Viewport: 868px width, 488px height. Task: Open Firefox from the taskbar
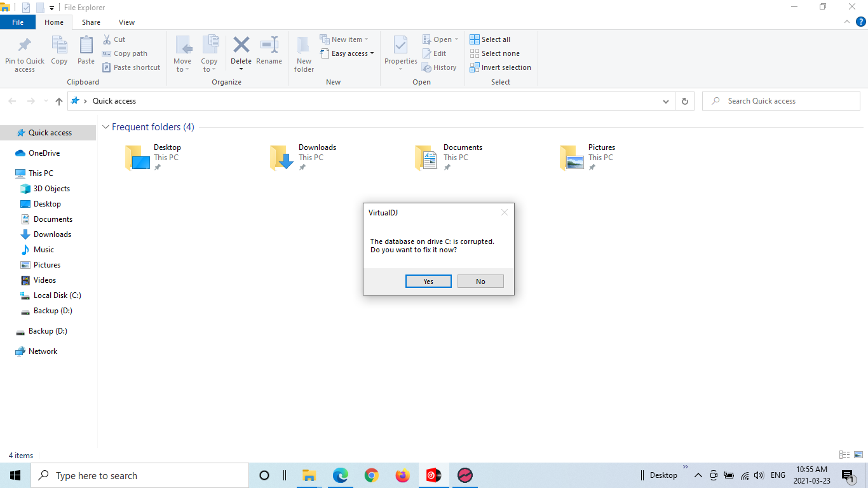pyautogui.click(x=403, y=475)
